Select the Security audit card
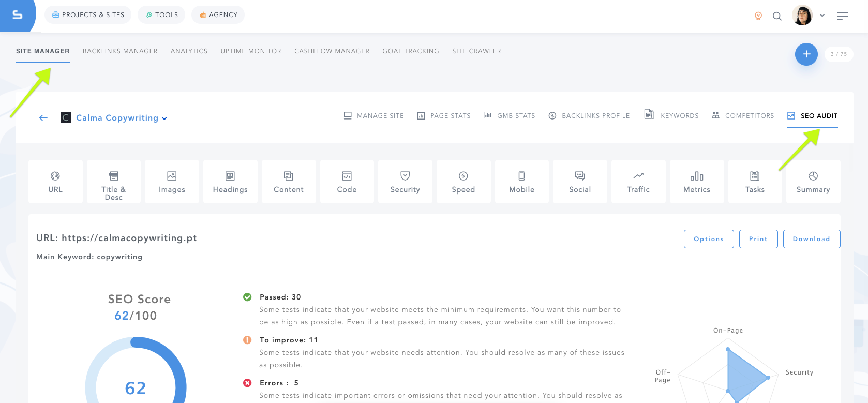Viewport: 868px width, 403px height. pos(405,182)
